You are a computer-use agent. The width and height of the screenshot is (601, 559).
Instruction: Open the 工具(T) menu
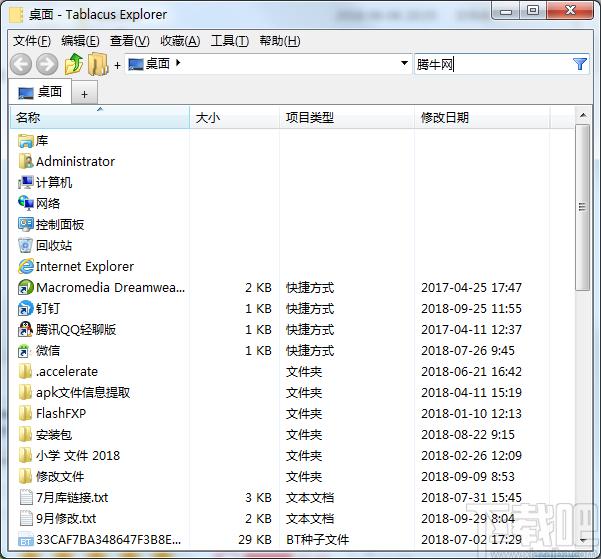(230, 41)
